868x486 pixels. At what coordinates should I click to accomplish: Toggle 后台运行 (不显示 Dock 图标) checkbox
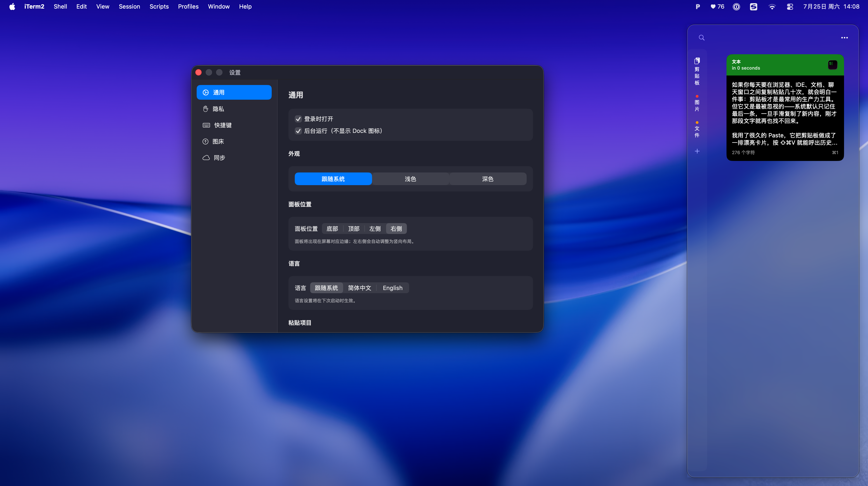tap(298, 131)
